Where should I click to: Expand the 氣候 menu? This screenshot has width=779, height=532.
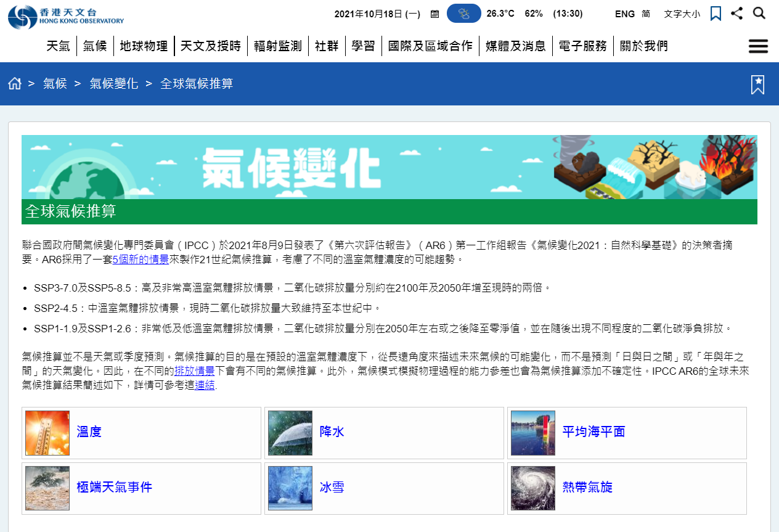[x=95, y=46]
